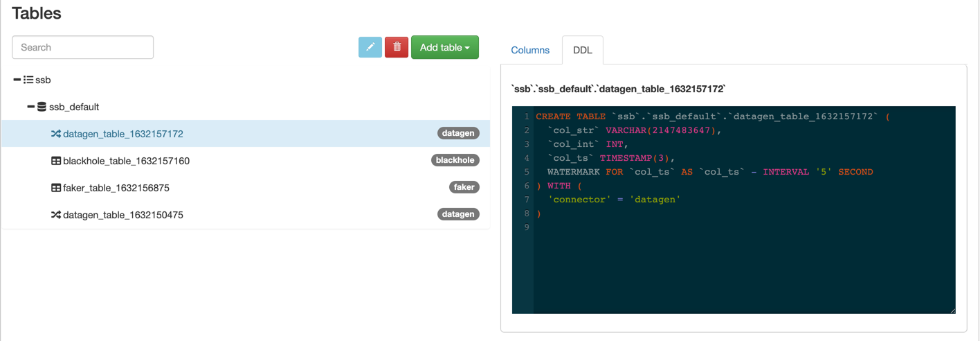Select blackhole_table_1632157160 in the tree
This screenshot has width=980, height=341.
[x=246, y=161]
